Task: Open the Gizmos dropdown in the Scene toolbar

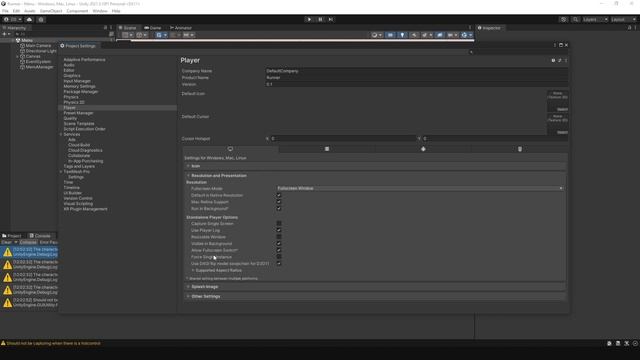Action: (x=466, y=35)
